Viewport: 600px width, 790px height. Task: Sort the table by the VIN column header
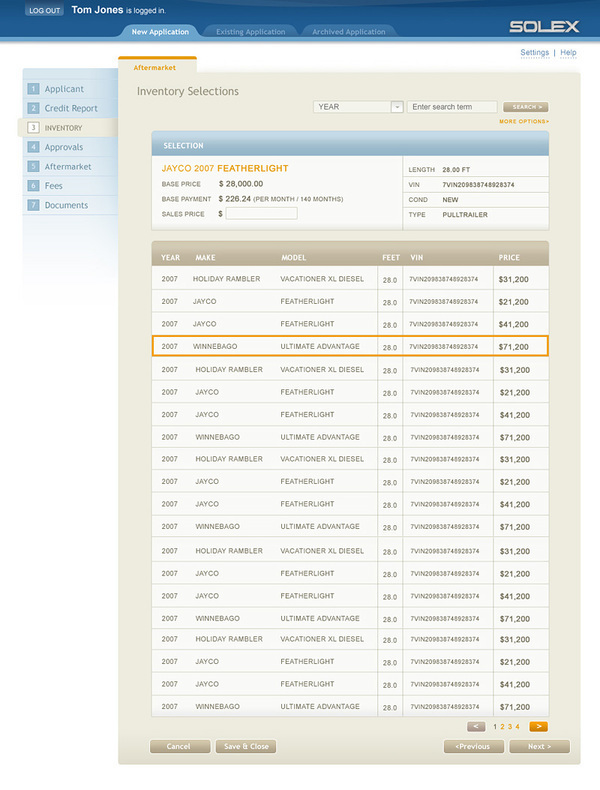[x=417, y=257]
